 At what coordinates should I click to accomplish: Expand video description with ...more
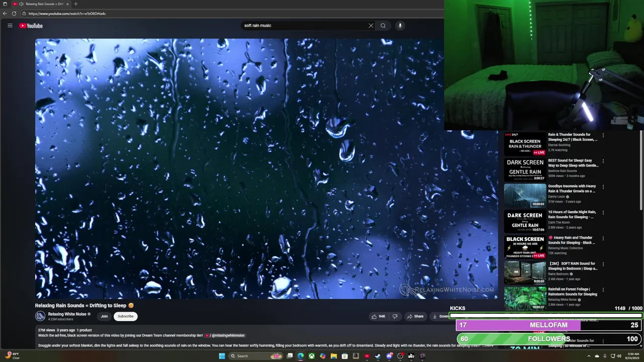(x=487, y=345)
